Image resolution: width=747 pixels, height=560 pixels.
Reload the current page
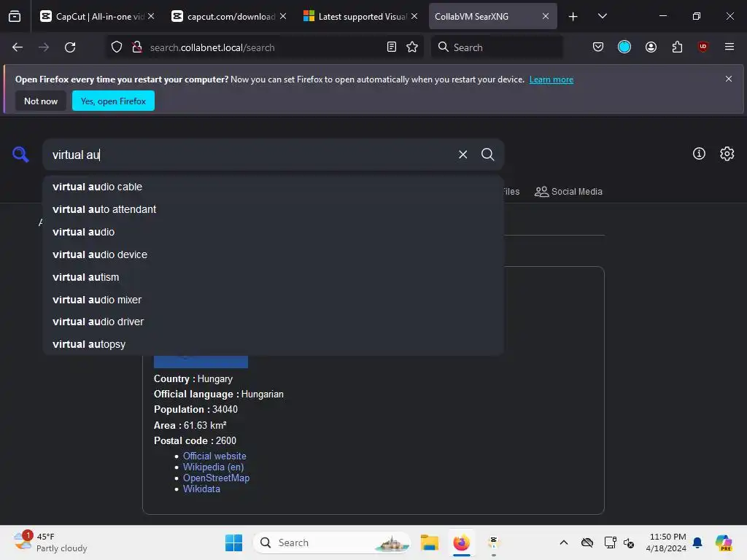70,47
